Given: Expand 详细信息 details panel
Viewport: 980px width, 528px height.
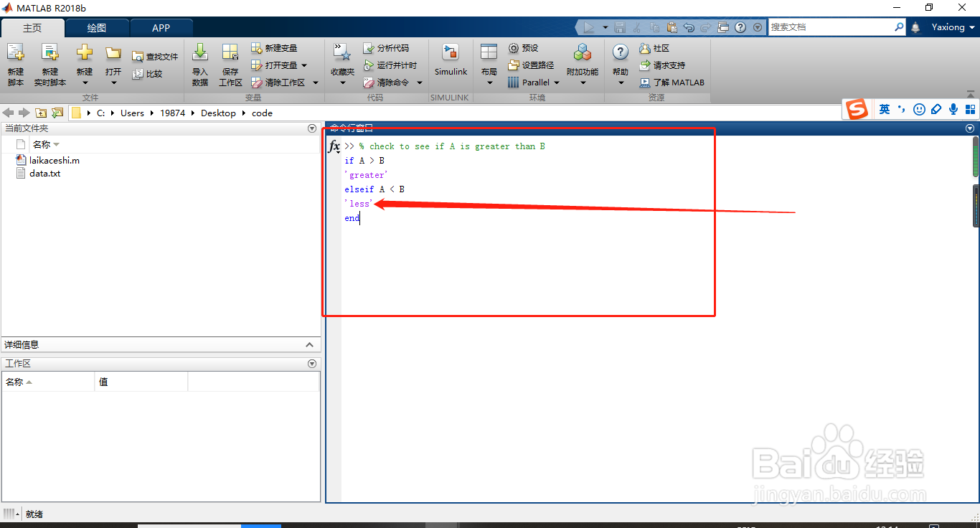Looking at the screenshot, I should [x=309, y=345].
